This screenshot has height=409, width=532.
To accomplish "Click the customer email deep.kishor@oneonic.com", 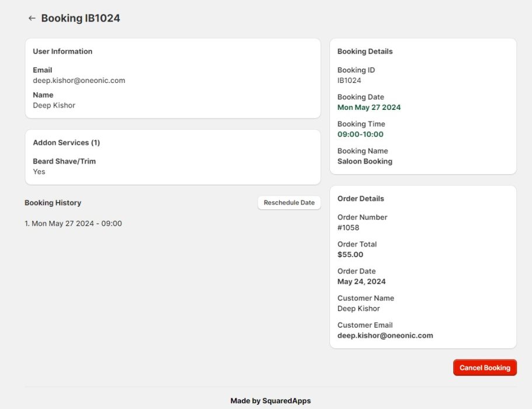I will 79,80.
